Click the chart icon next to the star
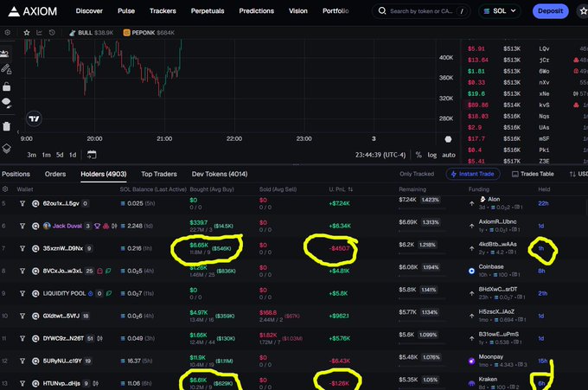 (39, 33)
